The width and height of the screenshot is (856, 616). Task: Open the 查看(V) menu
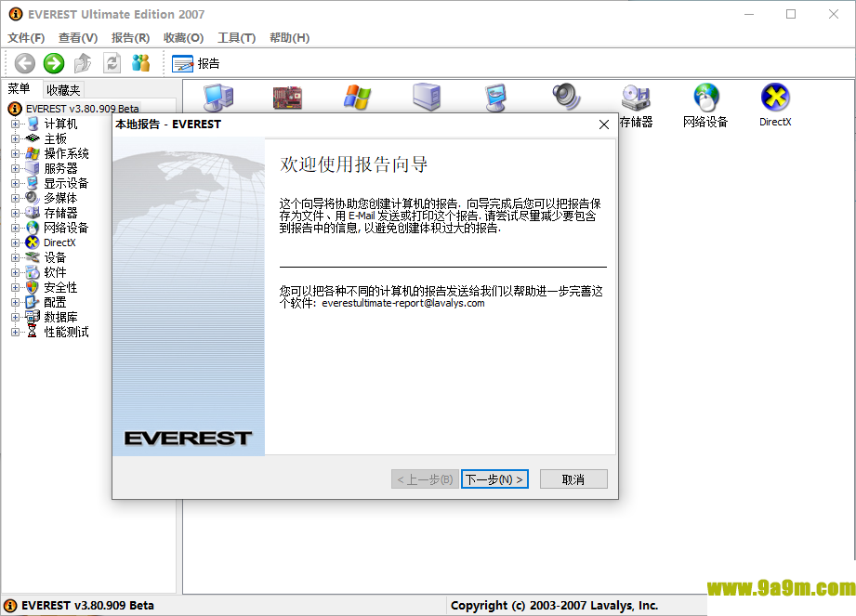point(78,38)
